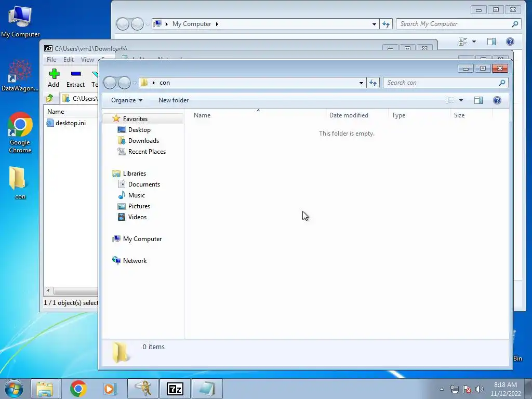Launch Chrome from the taskbar

[x=78, y=389]
